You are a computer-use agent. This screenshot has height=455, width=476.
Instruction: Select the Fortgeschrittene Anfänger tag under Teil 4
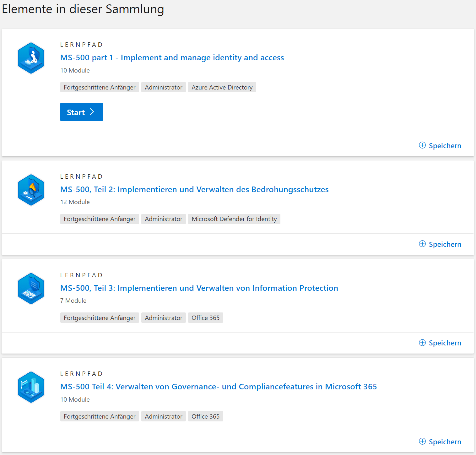tap(100, 416)
